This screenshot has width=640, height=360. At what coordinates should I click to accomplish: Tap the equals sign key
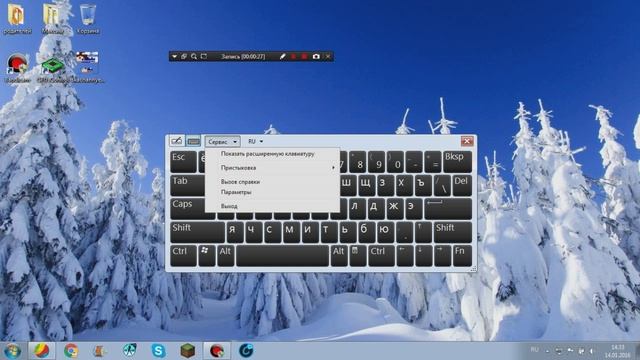point(433,162)
